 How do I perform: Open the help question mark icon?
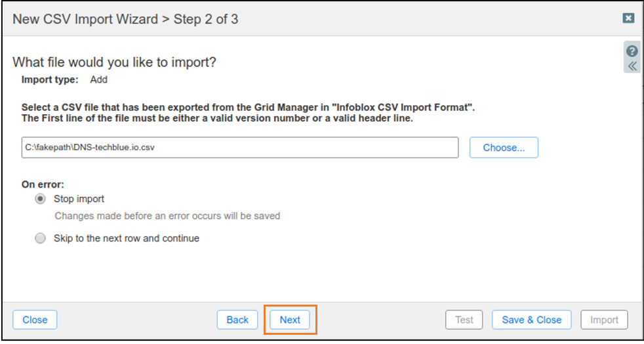(x=632, y=51)
